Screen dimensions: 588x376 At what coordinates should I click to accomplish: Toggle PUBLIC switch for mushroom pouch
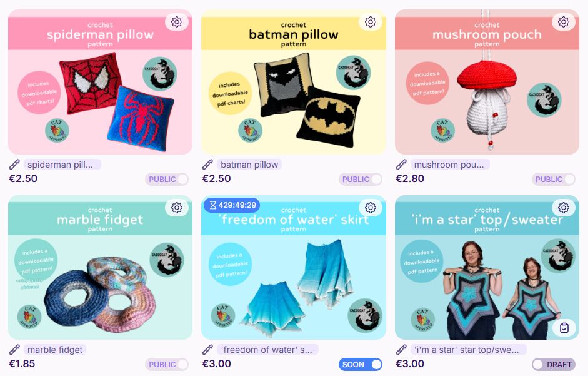(554, 179)
